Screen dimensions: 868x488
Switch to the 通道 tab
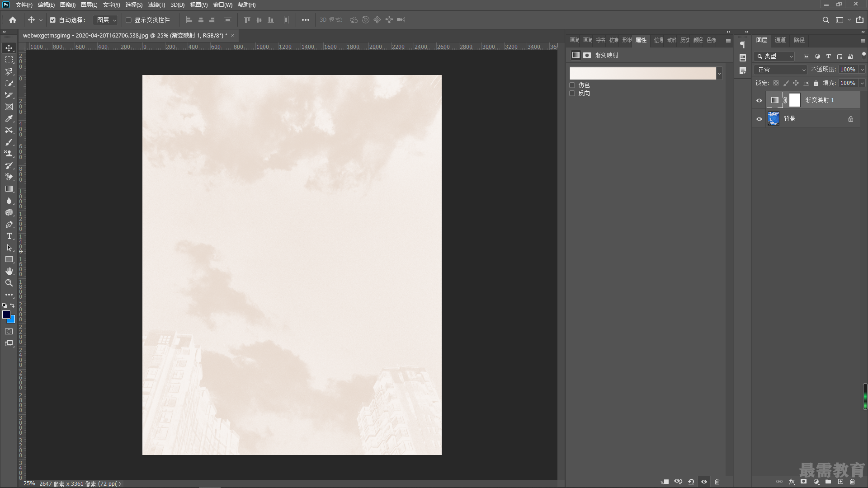point(780,40)
